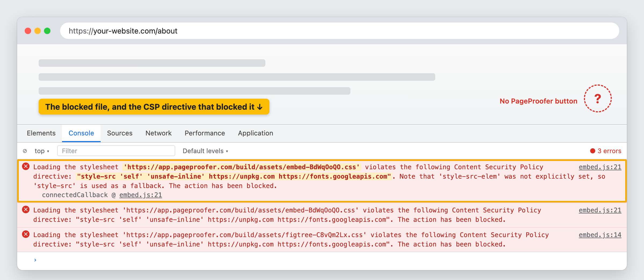Open the connectedCallback embed.js:21 link
The image size is (644, 280).
(x=141, y=195)
